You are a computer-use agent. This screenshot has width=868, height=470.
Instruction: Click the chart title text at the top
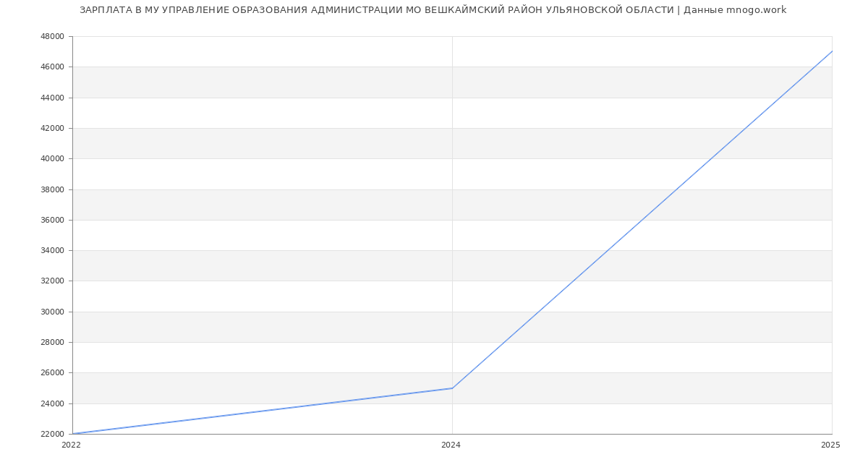pos(433,10)
